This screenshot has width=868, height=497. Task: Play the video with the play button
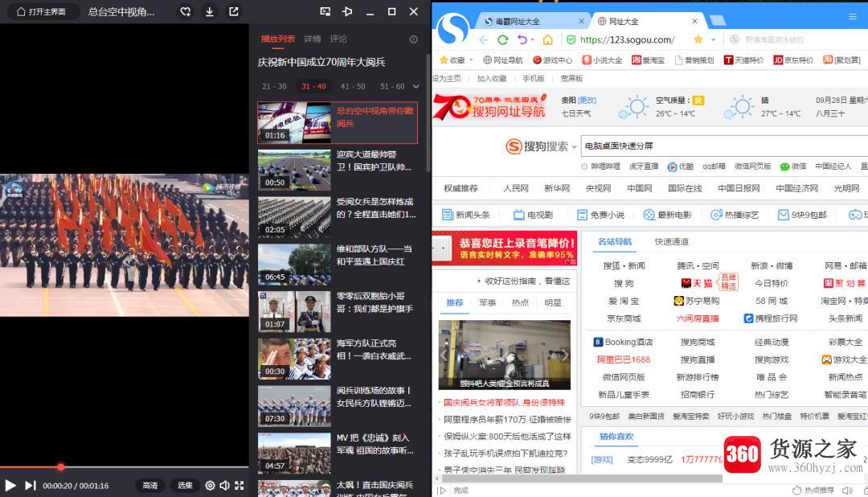pos(10,486)
